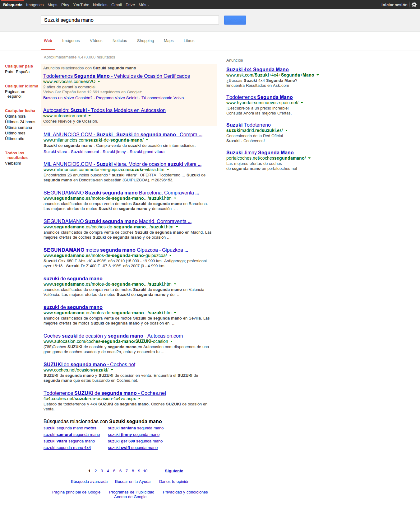
Task: Go to results page 2
Action: tap(95, 471)
